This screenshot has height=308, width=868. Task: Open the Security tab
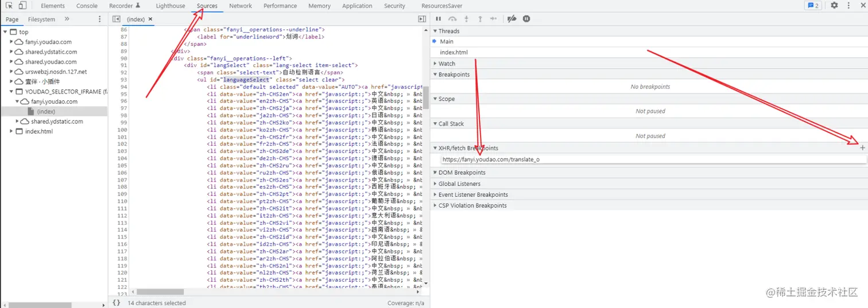pyautogui.click(x=394, y=6)
